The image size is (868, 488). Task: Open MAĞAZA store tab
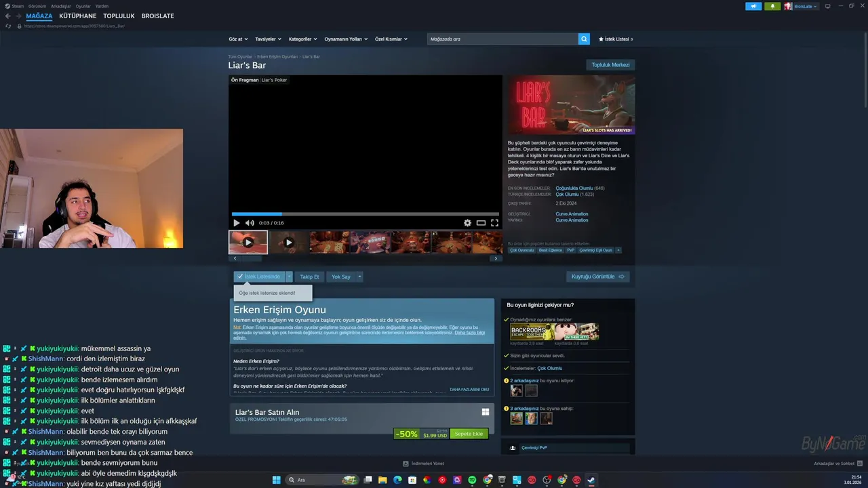[x=39, y=16]
